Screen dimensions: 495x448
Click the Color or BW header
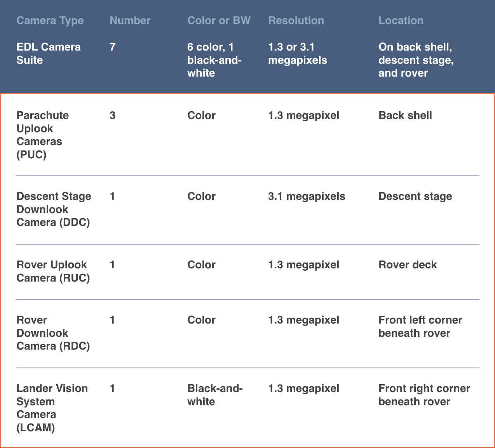[x=219, y=21]
